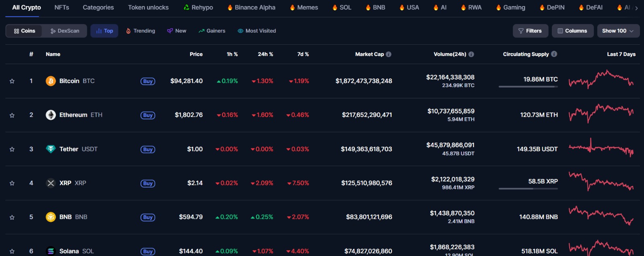Image resolution: width=644 pixels, height=256 pixels.
Task: Toggle watchlist star for XRP
Action: (x=12, y=183)
